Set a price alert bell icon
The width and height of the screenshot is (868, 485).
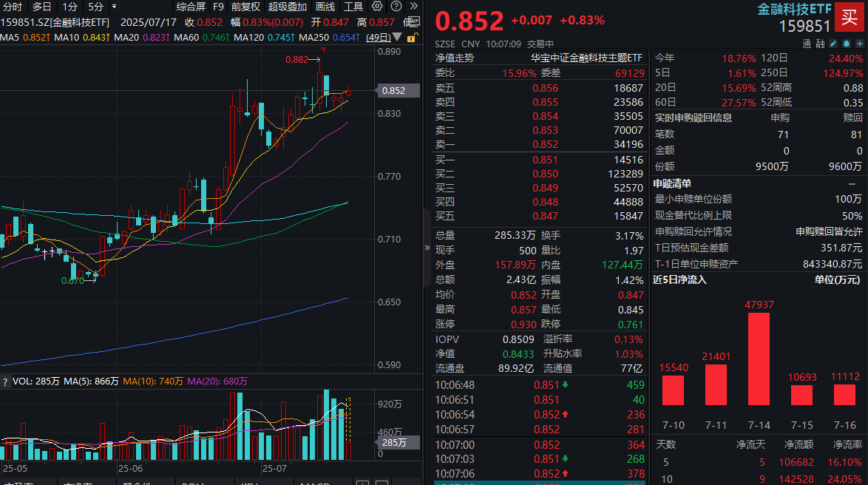point(847,43)
